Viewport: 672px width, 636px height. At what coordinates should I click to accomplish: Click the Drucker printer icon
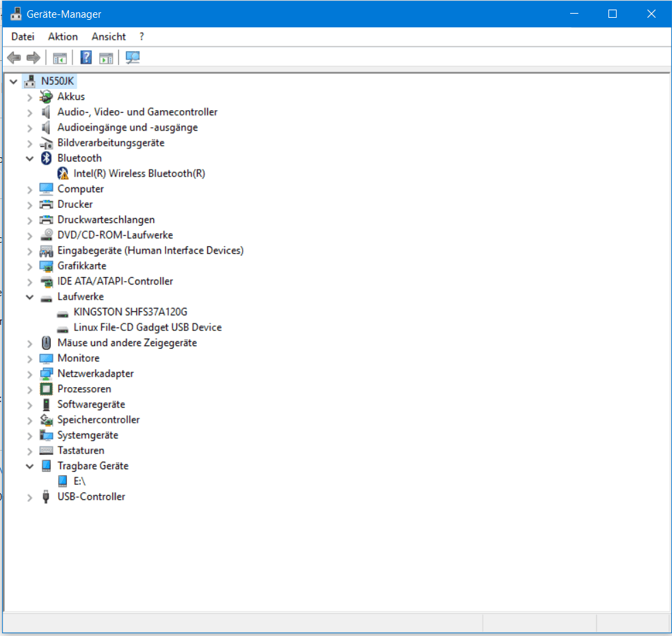(46, 204)
